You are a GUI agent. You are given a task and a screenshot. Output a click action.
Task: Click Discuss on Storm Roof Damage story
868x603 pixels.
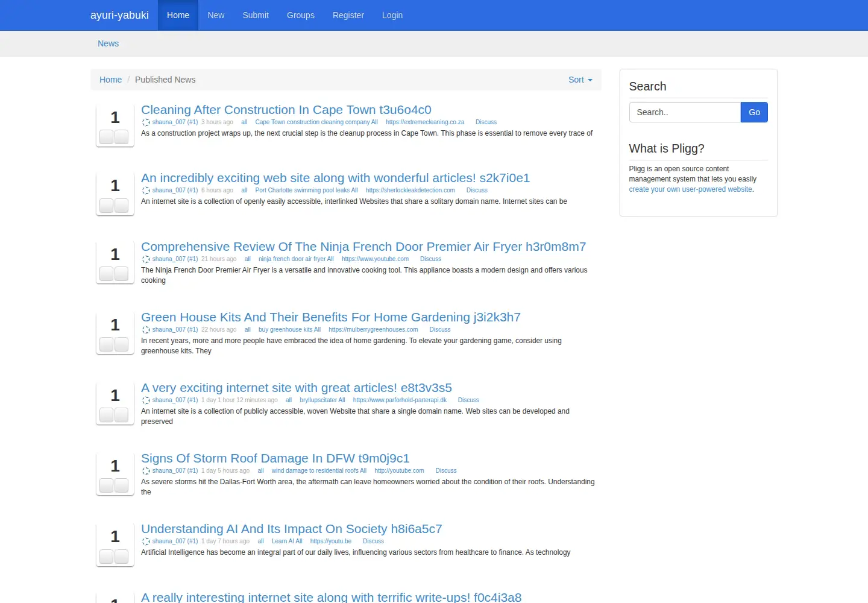coord(446,471)
